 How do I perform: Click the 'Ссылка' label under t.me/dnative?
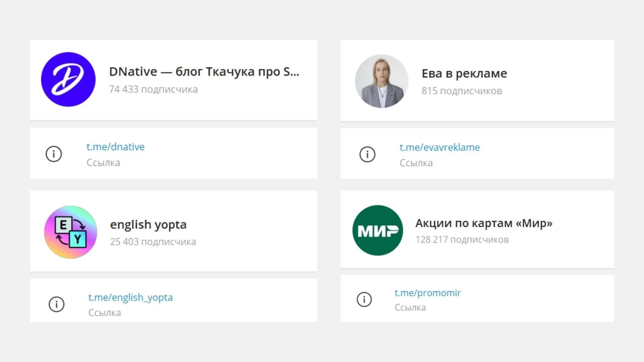click(x=103, y=163)
